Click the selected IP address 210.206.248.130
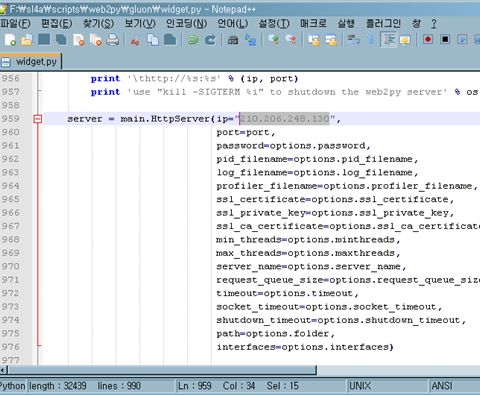The height and width of the screenshot is (395, 480). pyautogui.click(x=285, y=119)
